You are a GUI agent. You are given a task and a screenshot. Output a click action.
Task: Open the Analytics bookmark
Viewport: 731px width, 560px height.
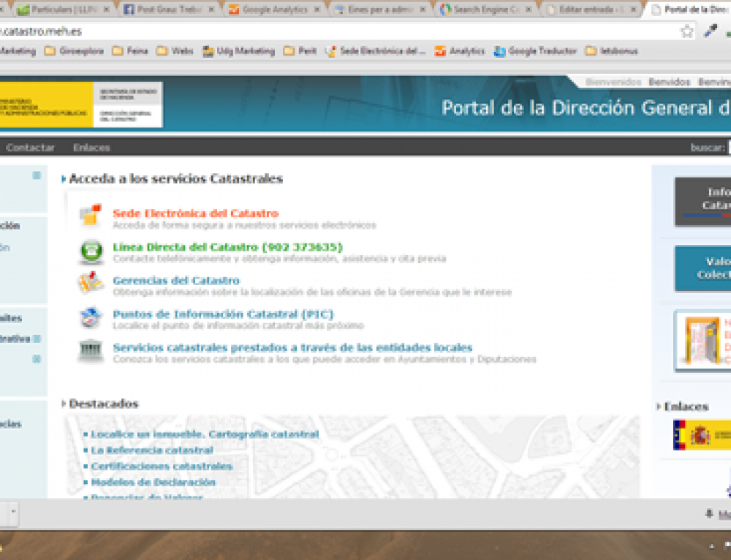460,51
